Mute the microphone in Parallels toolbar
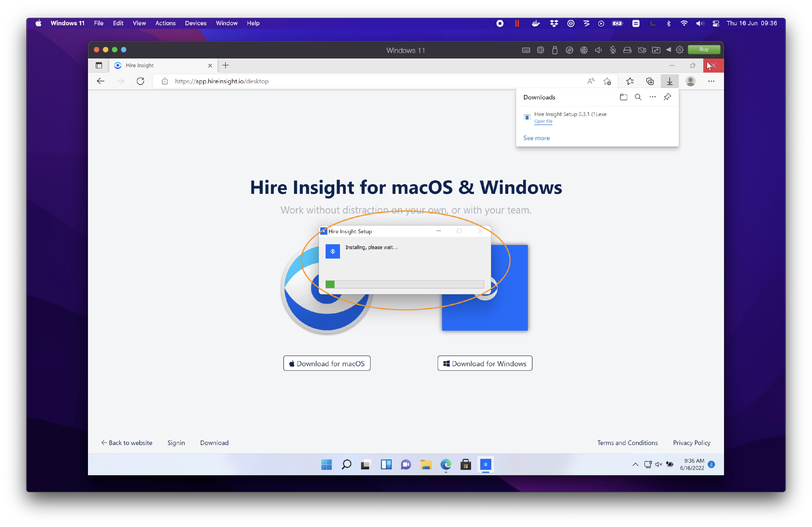Viewport: 812px width, 527px height. [613, 50]
